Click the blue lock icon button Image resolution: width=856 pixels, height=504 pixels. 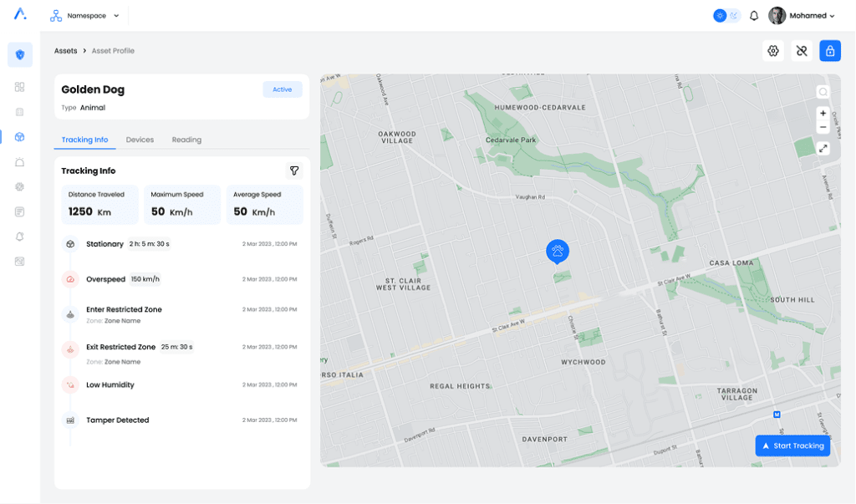830,51
